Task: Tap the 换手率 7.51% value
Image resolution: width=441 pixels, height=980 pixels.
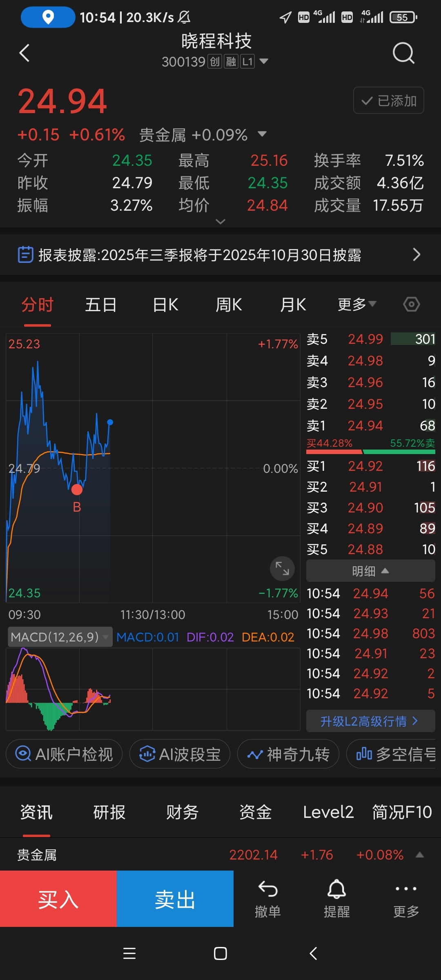Action: 404,160
